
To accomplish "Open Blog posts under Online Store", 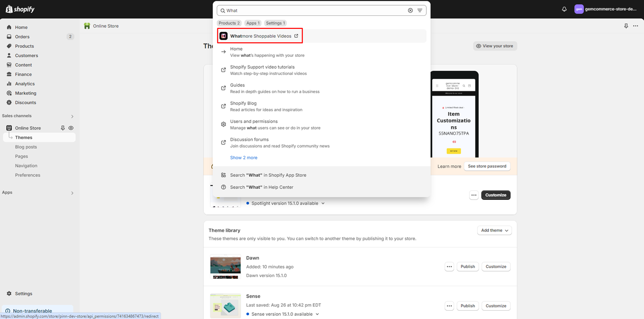I will point(26,147).
